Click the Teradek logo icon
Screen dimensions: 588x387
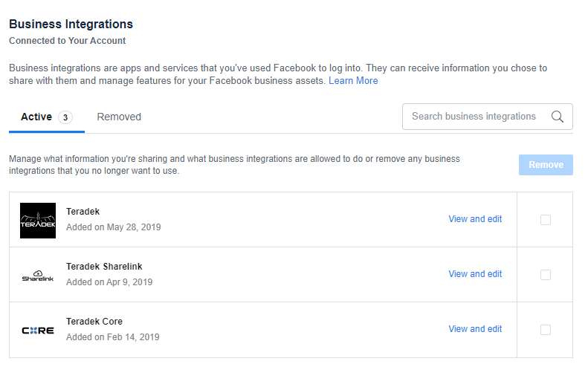click(38, 220)
